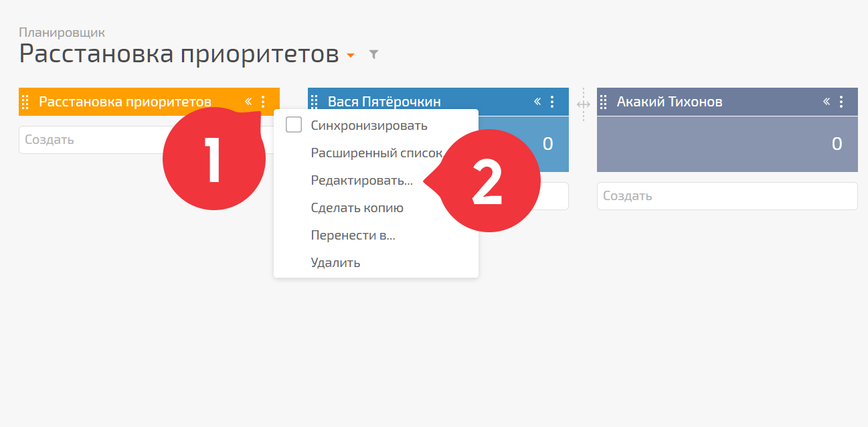Collapse the orange Расстановка приоритетов column
Image resolution: width=868 pixels, height=427 pixels.
[x=248, y=102]
